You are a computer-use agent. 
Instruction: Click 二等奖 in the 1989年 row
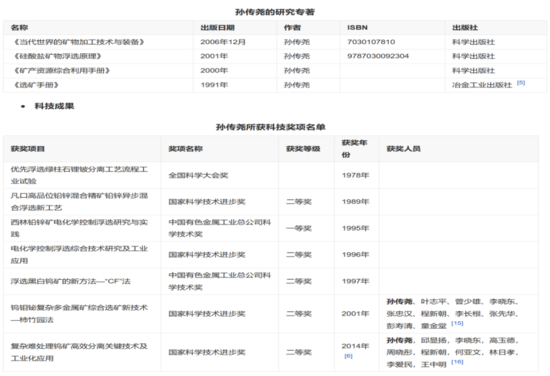tap(299, 202)
